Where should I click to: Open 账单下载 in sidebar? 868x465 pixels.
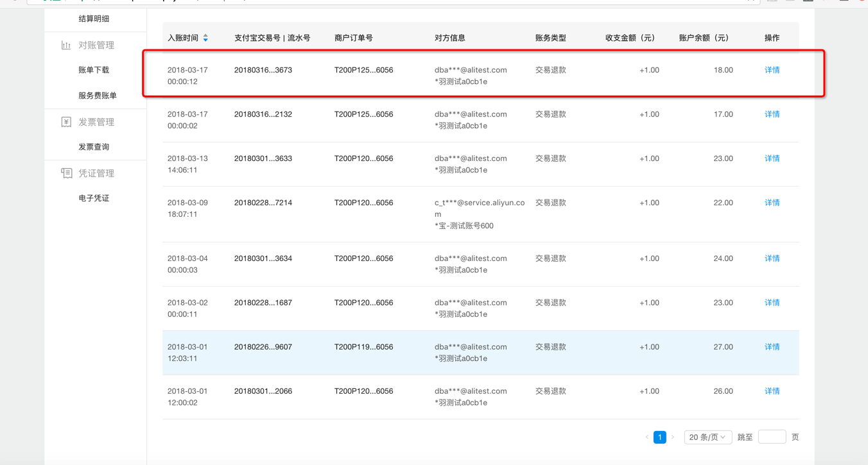94,70
